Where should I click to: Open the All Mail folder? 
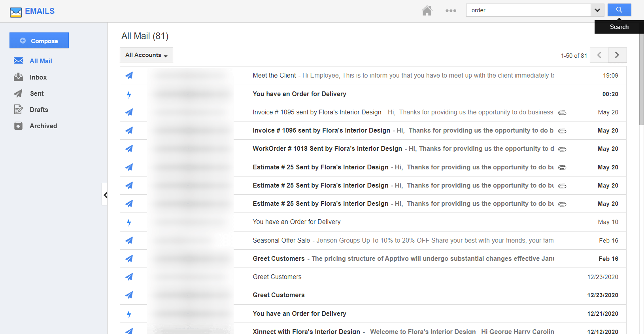click(41, 61)
